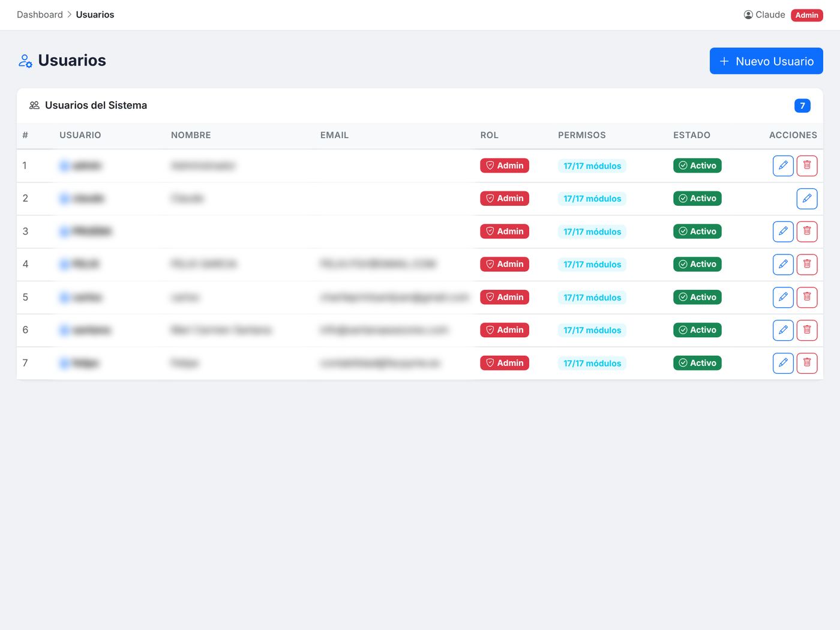
Task: Remove user number 4 with the trash icon
Action: point(807,264)
